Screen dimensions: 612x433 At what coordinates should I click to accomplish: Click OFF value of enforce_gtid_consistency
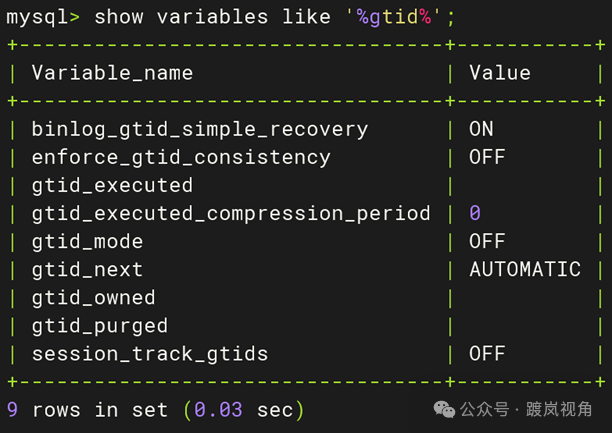487,157
